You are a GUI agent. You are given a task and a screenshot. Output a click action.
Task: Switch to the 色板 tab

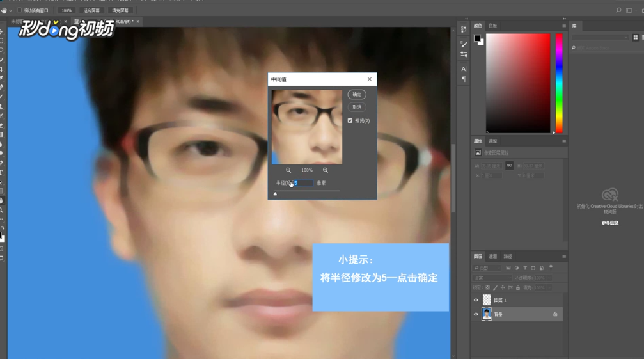pos(492,26)
